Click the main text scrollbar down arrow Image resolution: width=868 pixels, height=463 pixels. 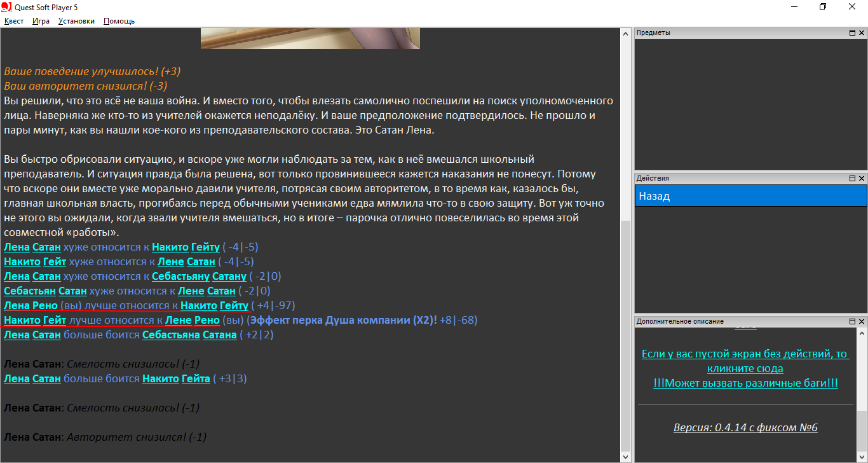pos(625,457)
